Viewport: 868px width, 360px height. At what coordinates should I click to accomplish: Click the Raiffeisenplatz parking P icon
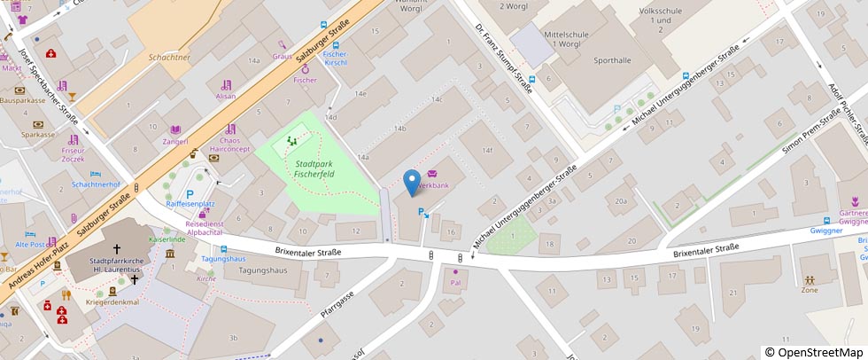click(x=190, y=194)
